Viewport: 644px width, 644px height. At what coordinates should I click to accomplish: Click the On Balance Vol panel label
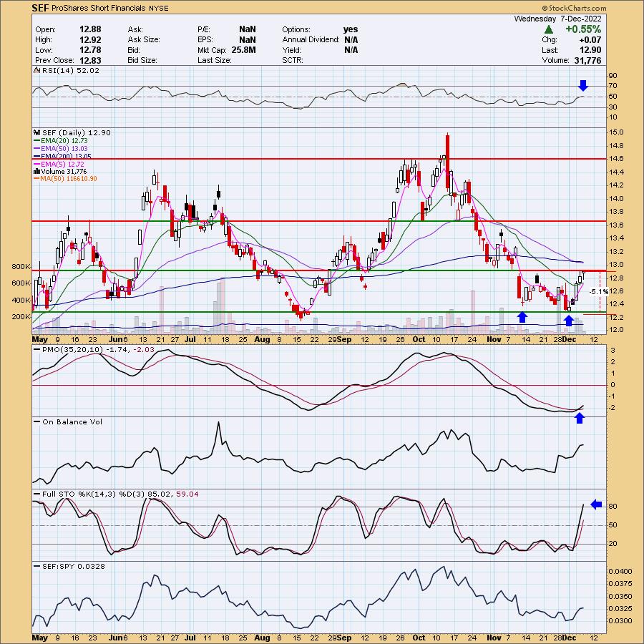72,421
